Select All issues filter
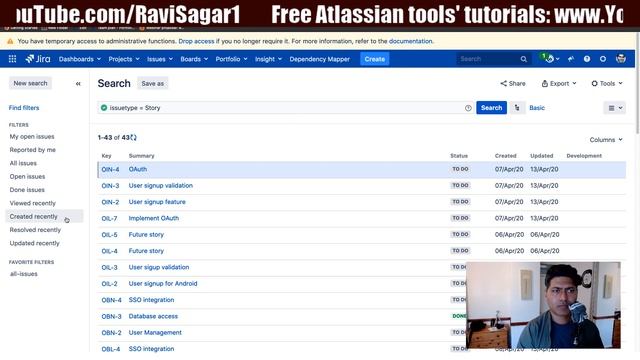 coord(23,163)
